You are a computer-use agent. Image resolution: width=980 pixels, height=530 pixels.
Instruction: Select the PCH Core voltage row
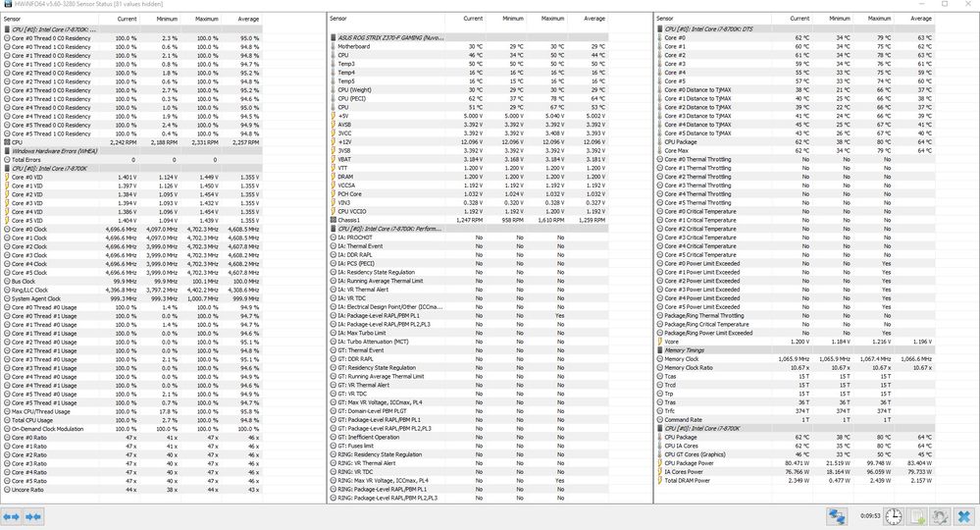click(468, 193)
